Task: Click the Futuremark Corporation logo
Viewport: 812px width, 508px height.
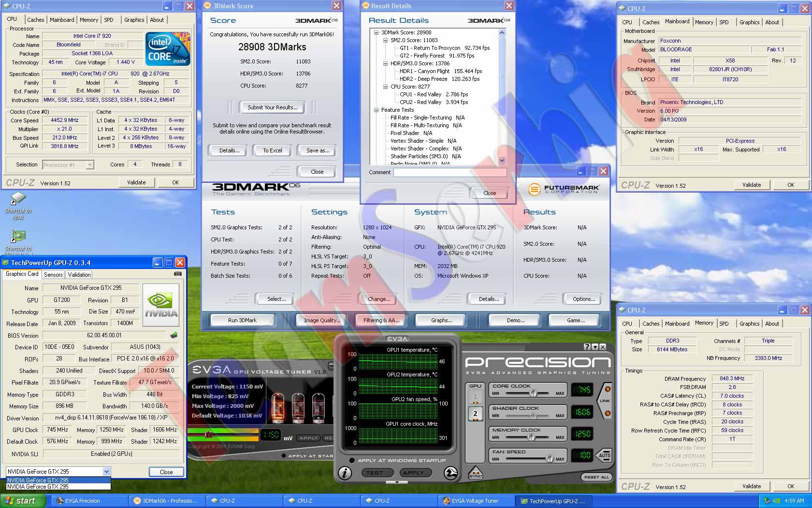Action: click(564, 189)
